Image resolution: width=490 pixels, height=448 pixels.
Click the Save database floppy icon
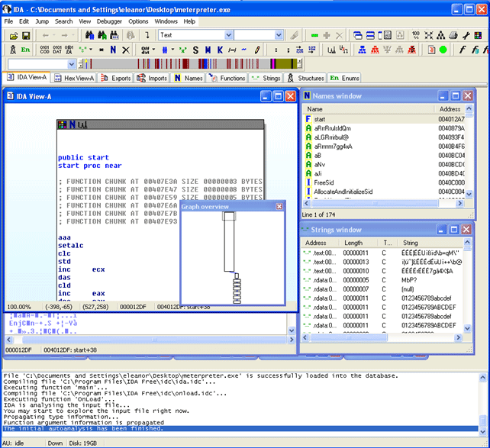[x=25, y=36]
